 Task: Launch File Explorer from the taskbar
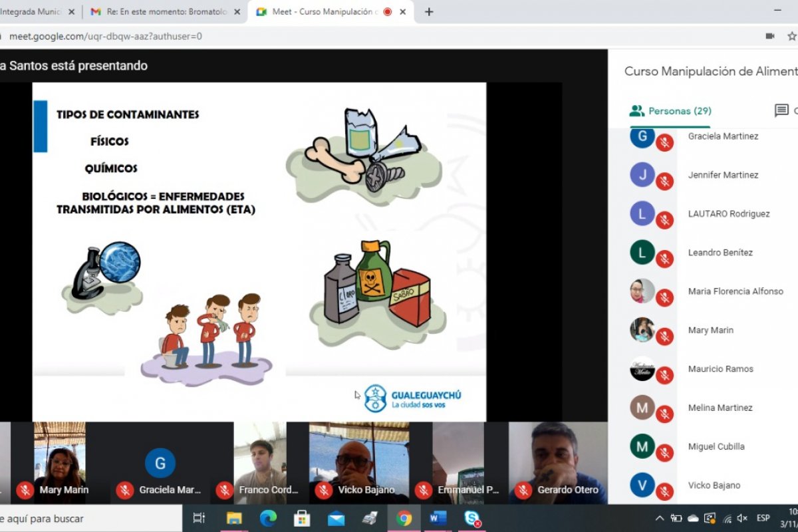coord(234,519)
